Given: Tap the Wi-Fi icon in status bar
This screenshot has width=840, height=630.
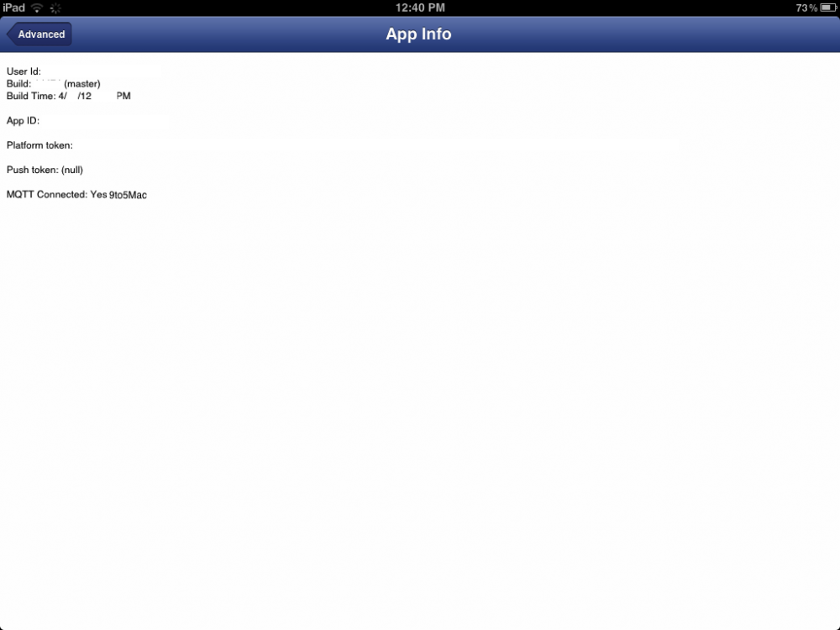Looking at the screenshot, I should [x=37, y=8].
